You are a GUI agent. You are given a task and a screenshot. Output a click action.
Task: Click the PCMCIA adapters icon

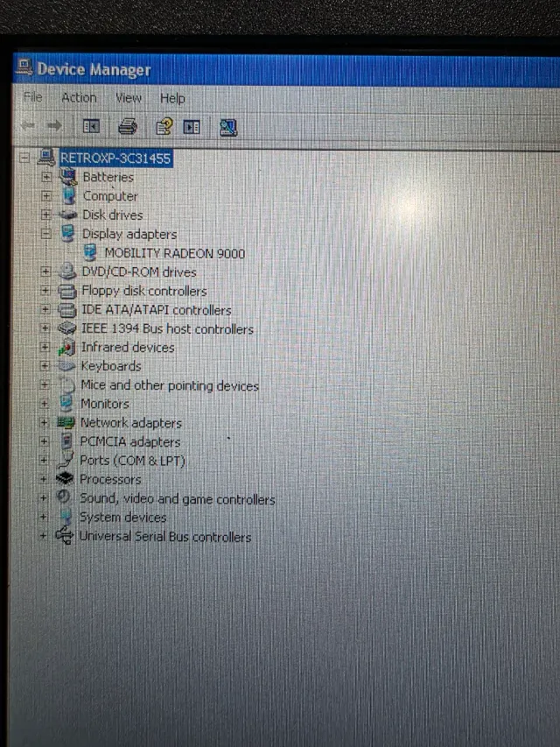click(66, 441)
